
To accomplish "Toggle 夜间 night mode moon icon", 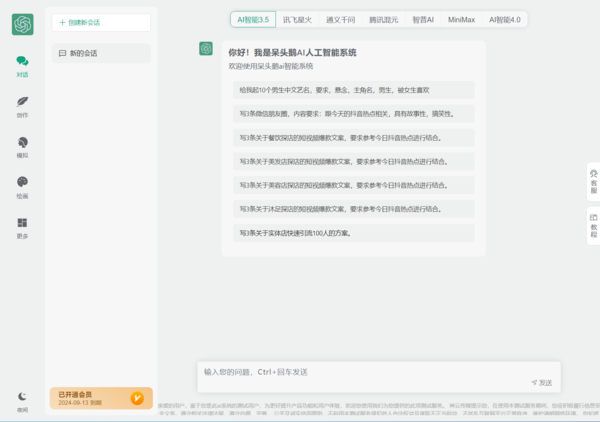I will click(x=22, y=396).
